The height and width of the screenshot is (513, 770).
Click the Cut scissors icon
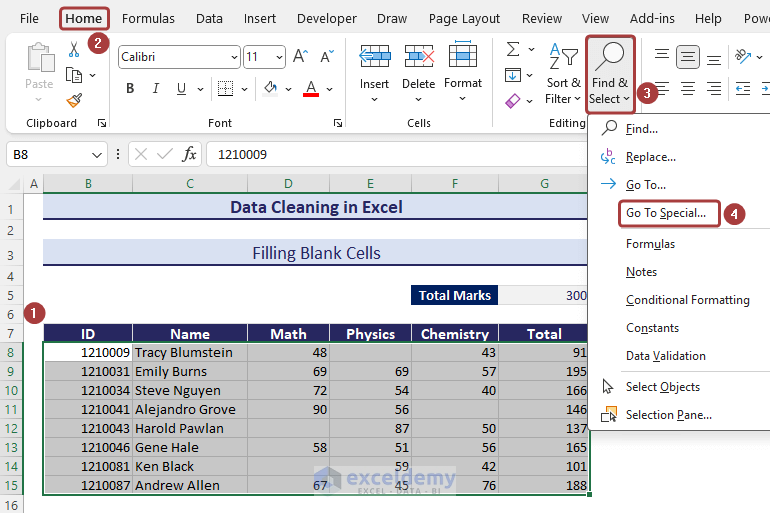[x=74, y=50]
